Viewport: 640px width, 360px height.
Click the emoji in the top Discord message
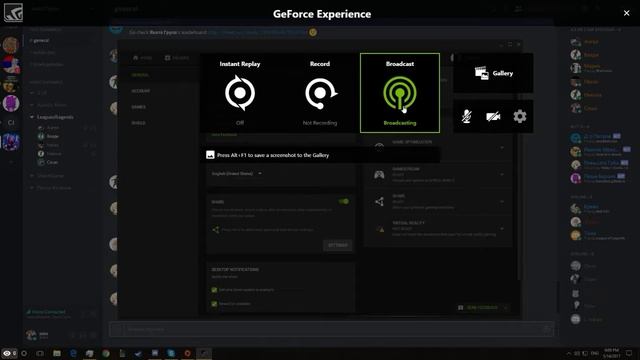[313, 32]
